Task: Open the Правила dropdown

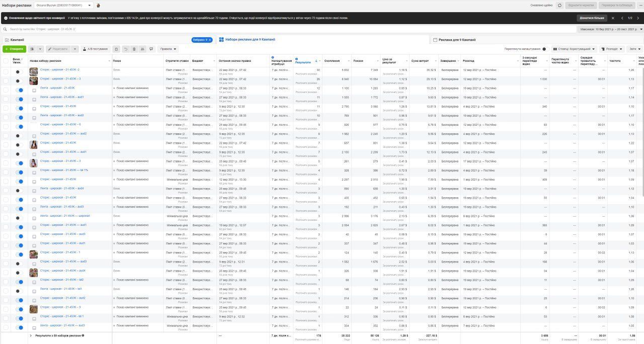Action: [x=169, y=49]
